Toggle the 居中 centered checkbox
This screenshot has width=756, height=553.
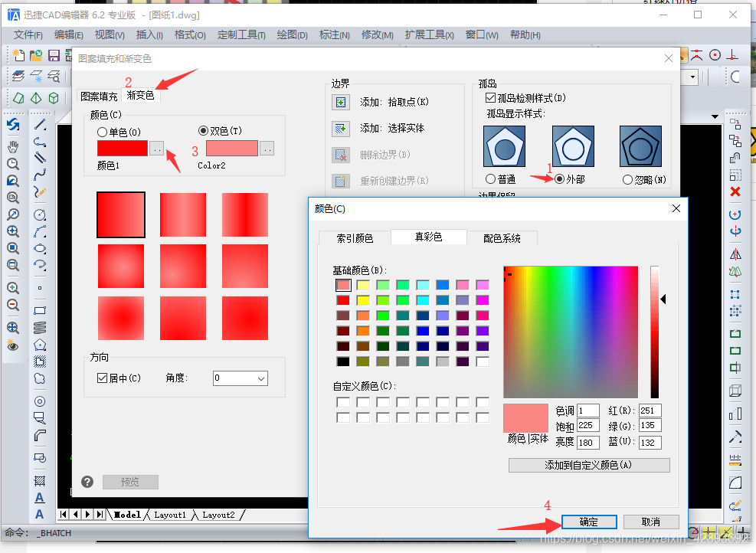point(102,378)
